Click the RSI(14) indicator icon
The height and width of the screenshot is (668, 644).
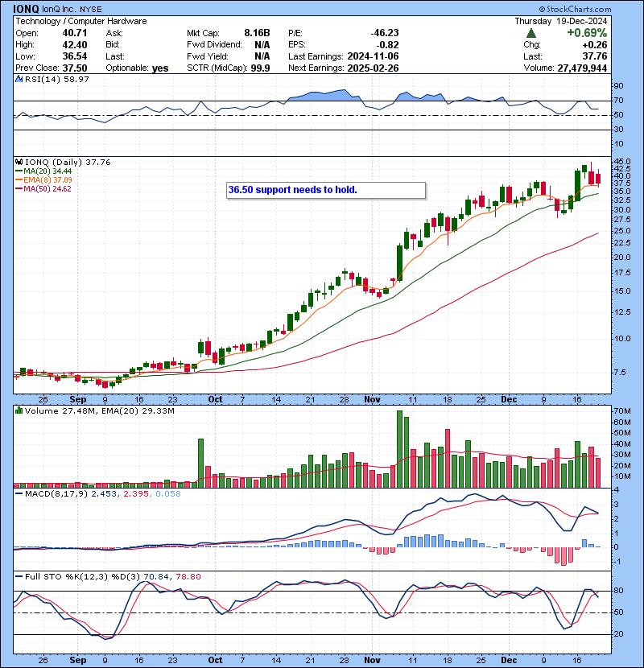tap(19, 79)
